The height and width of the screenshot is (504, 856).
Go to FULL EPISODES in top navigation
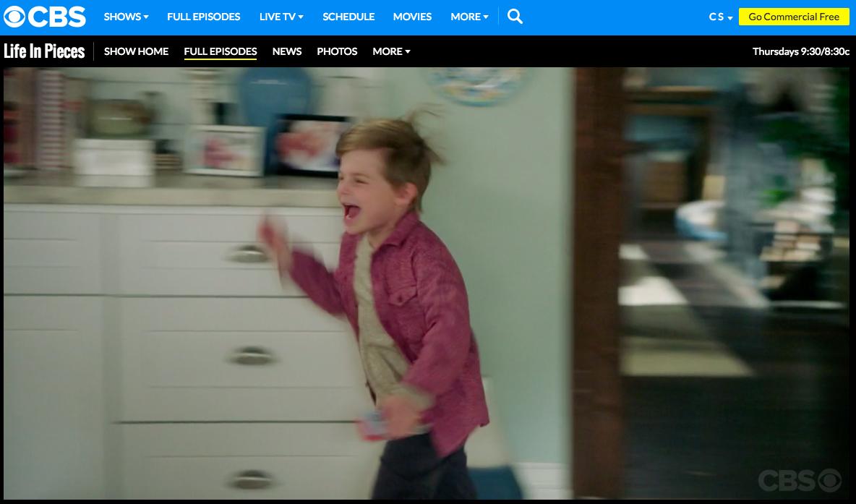204,17
